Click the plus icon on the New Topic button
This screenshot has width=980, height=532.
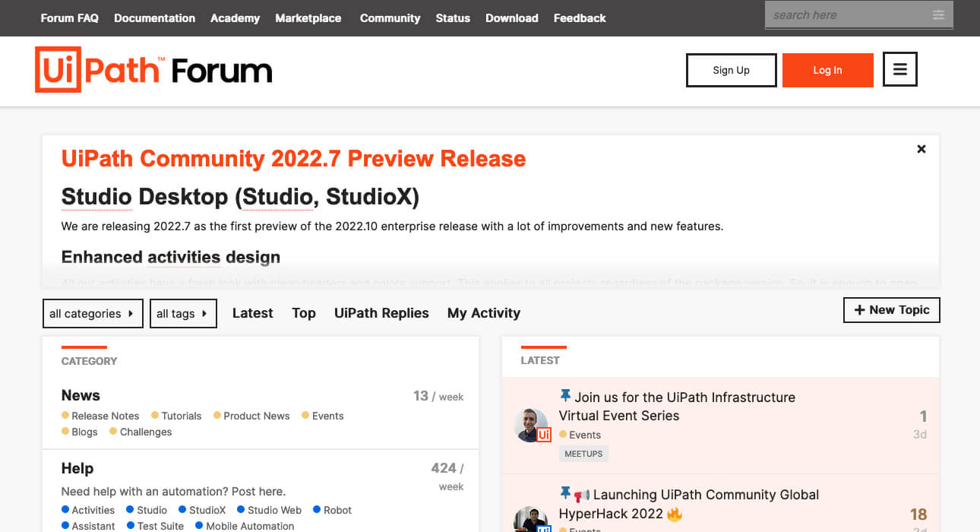click(x=859, y=310)
